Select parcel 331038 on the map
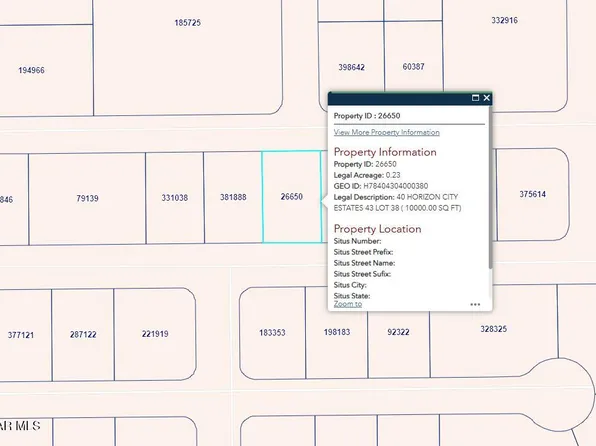596x446 pixels. click(174, 198)
